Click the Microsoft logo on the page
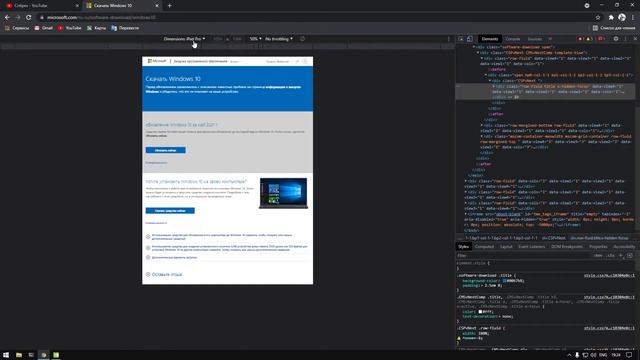This screenshot has height=360, width=640. [157, 61]
